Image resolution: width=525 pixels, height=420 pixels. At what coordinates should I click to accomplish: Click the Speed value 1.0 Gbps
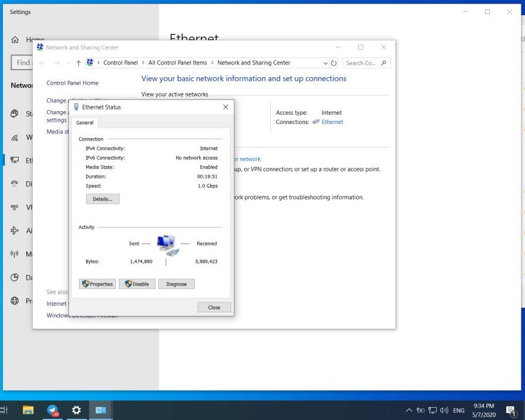point(208,186)
